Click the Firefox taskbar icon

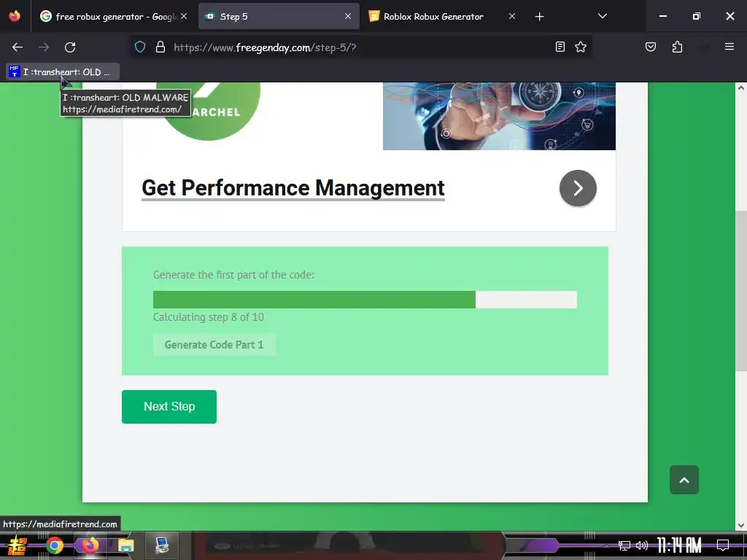(x=90, y=545)
